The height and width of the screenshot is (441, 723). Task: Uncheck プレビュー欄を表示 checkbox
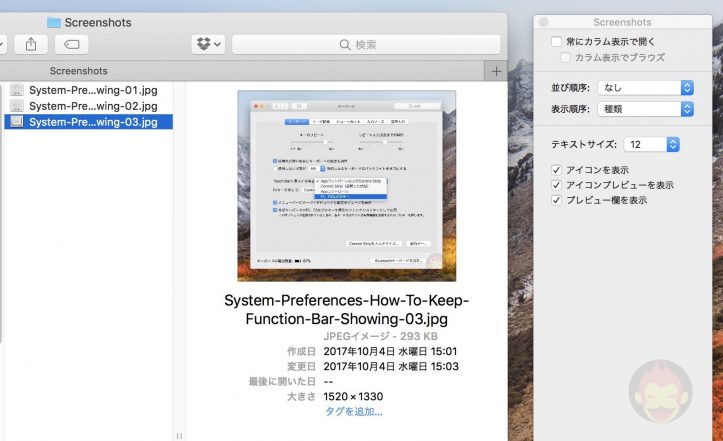(x=557, y=200)
